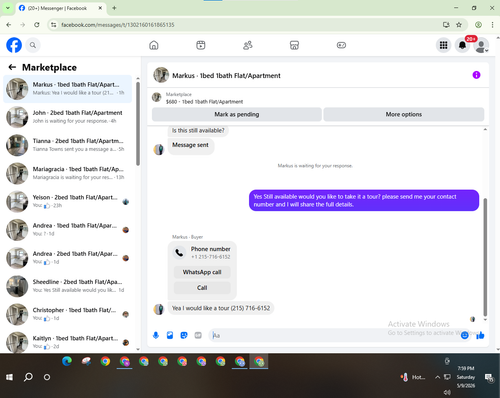500x398 pixels.
Task: Click the $680 1bed 1bath listing link
Action: 204,102
